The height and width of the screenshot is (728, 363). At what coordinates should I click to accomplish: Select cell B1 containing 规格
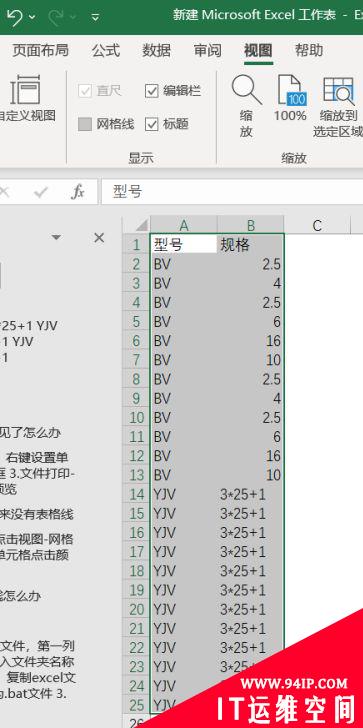(x=251, y=245)
